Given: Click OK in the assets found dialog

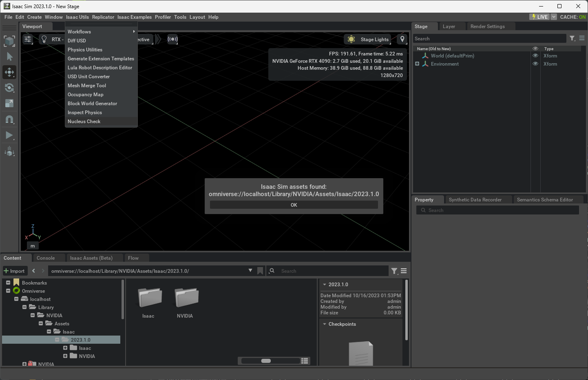Looking at the screenshot, I should [294, 205].
